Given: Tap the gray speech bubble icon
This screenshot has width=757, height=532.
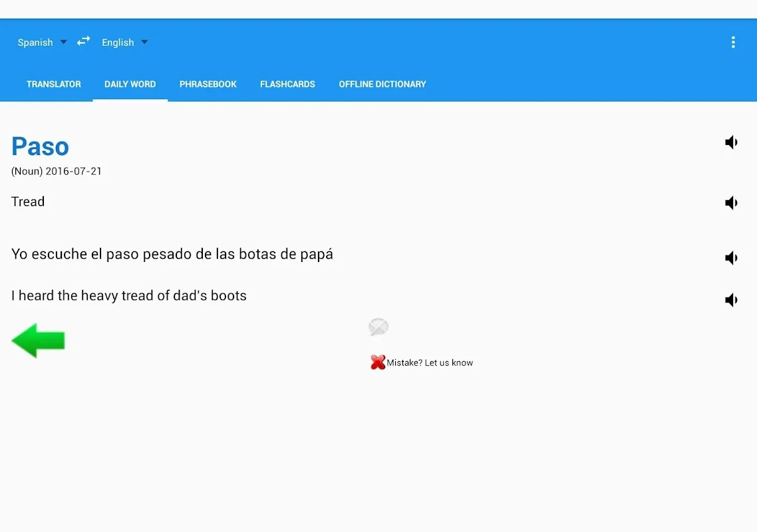Looking at the screenshot, I should (378, 327).
